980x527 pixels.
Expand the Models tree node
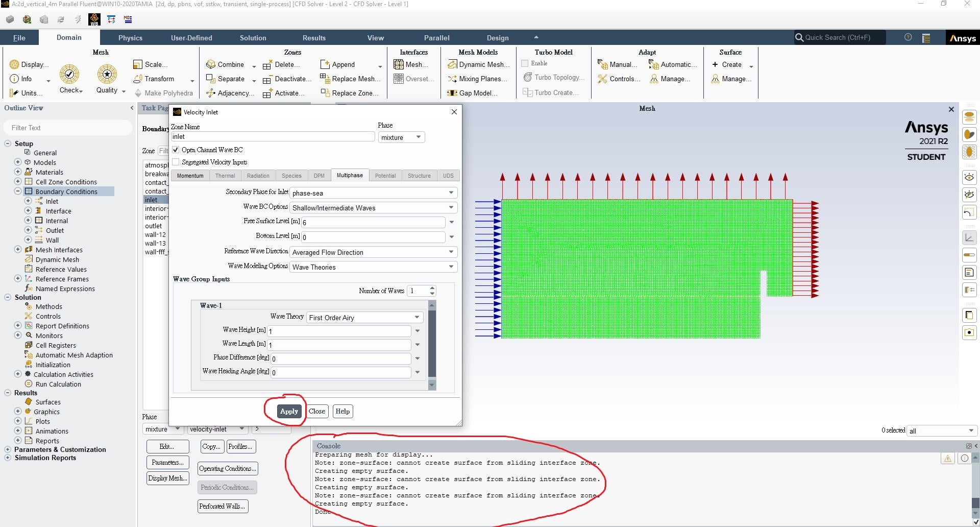point(18,162)
